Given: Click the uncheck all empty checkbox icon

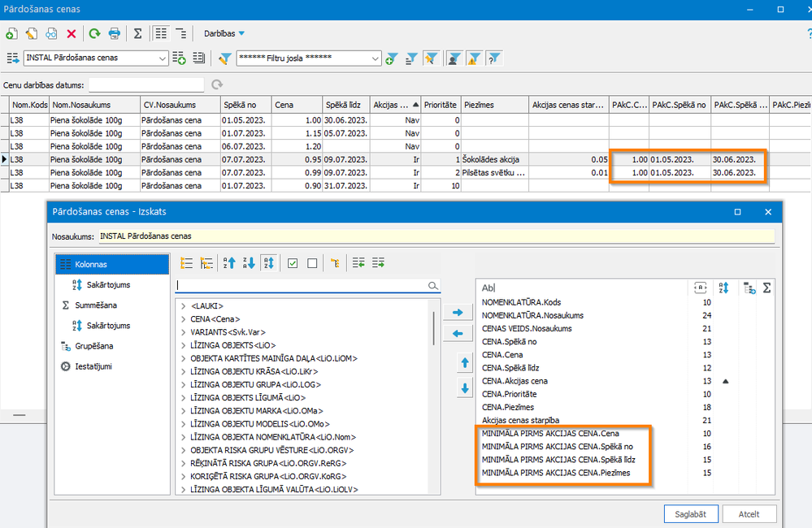Looking at the screenshot, I should click(x=312, y=263).
